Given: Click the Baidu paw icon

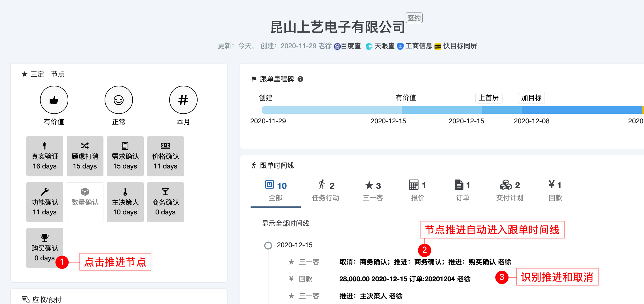Looking at the screenshot, I should coord(337,47).
